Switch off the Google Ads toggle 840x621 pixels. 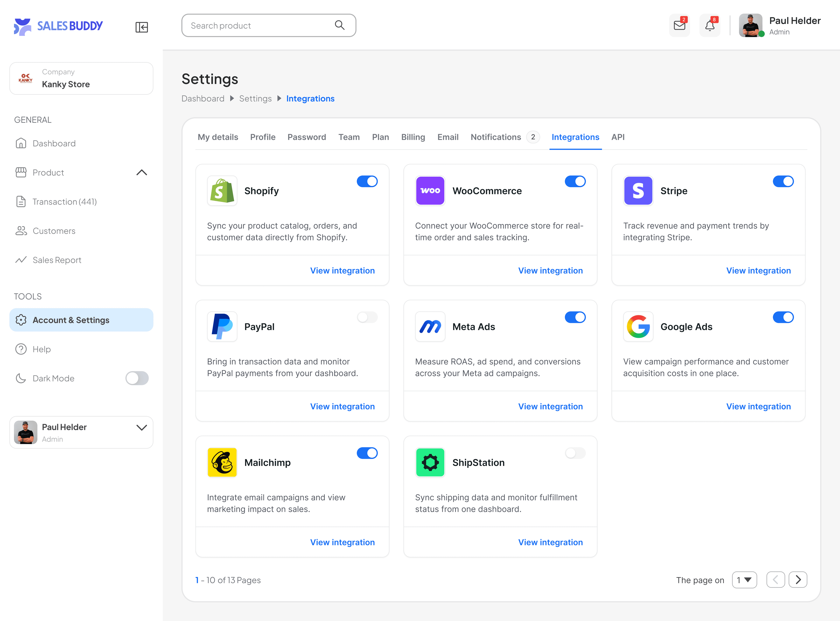783,317
